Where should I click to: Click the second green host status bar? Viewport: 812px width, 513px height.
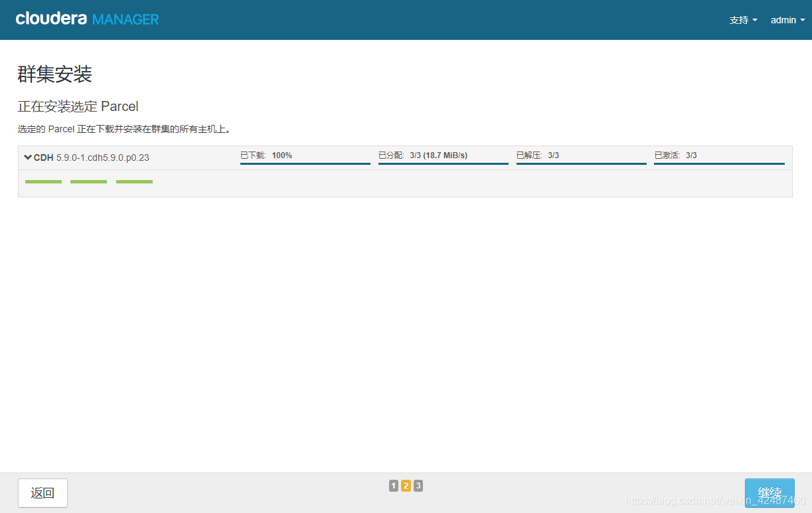click(88, 181)
